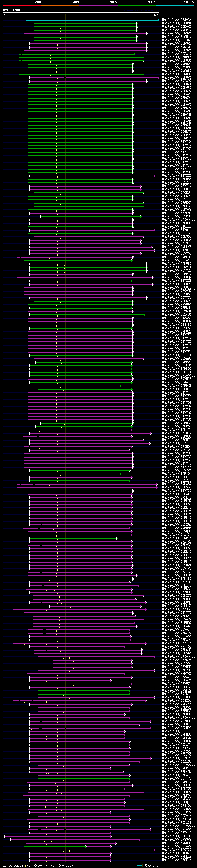The image size is (197, 868).
Task: Open hit UniRef100_A8J936 label
Action: point(177,20)
